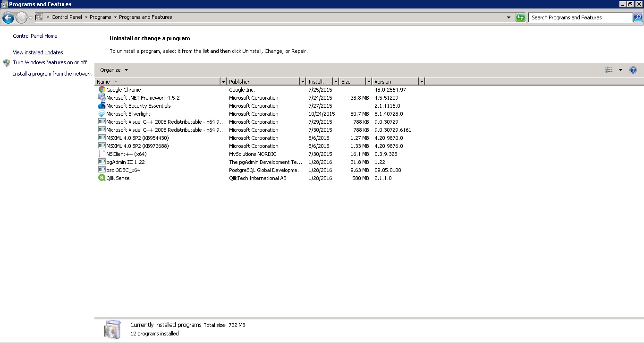Click the Microsoft .NET Framework 4.5.2 icon
Screen dimensions: 644x343
tap(102, 98)
